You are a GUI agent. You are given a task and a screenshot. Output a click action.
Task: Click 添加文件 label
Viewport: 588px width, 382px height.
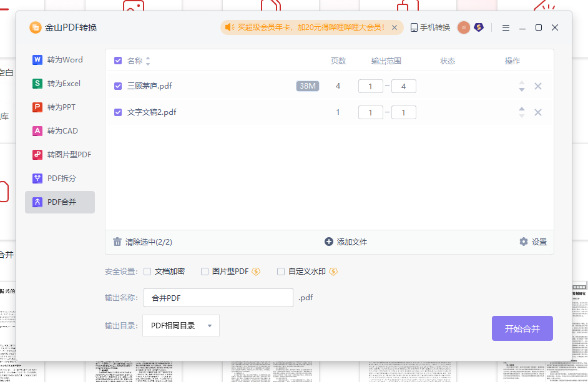pyautogui.click(x=352, y=242)
